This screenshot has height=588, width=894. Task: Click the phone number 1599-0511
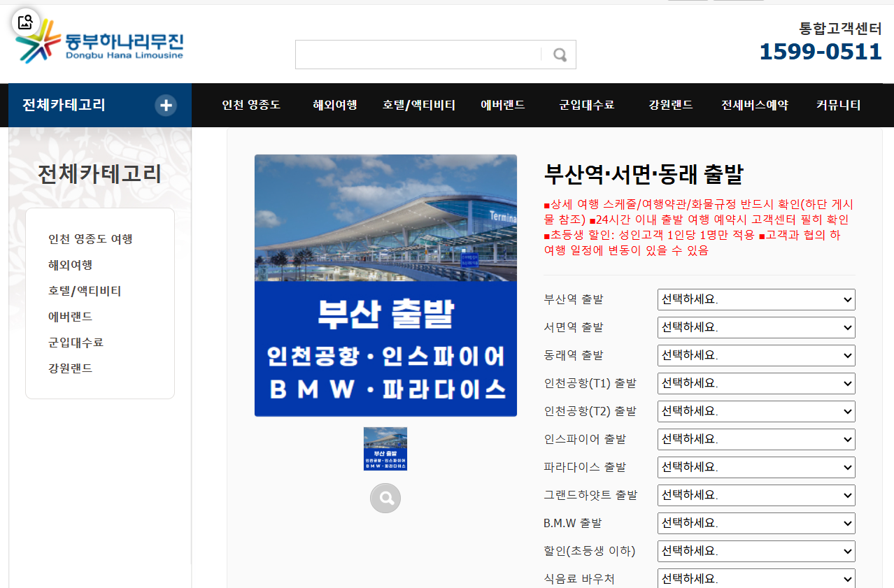(x=821, y=52)
